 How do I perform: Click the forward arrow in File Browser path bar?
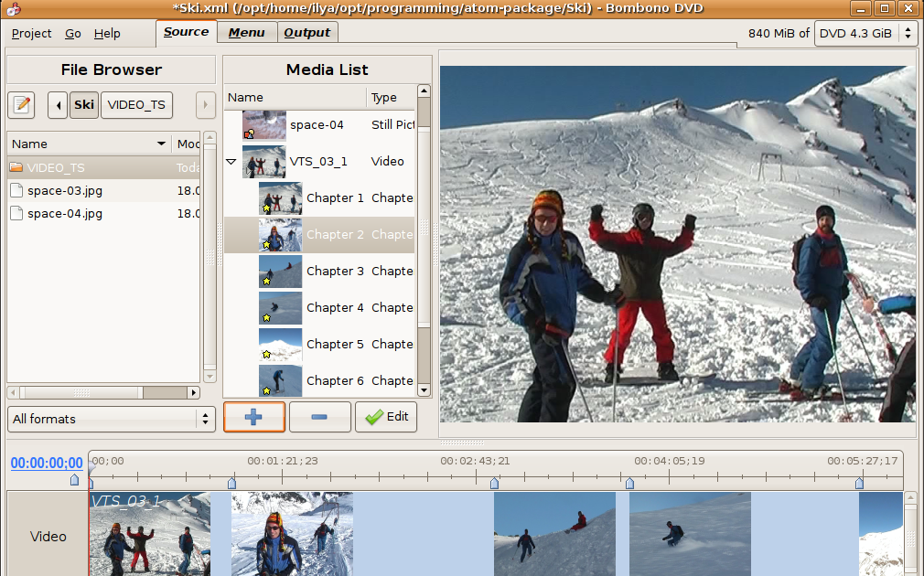click(205, 105)
